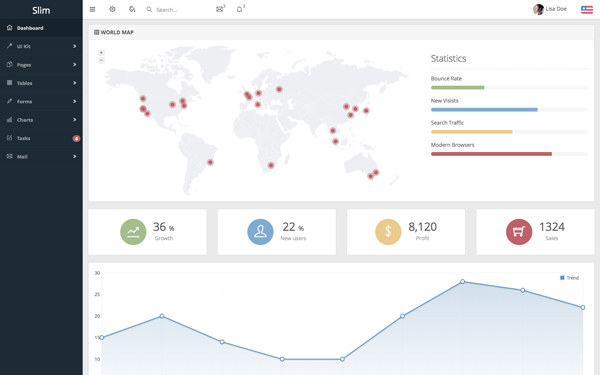Open the bell alerts icon
The width and height of the screenshot is (600, 375).
pyautogui.click(x=240, y=9)
